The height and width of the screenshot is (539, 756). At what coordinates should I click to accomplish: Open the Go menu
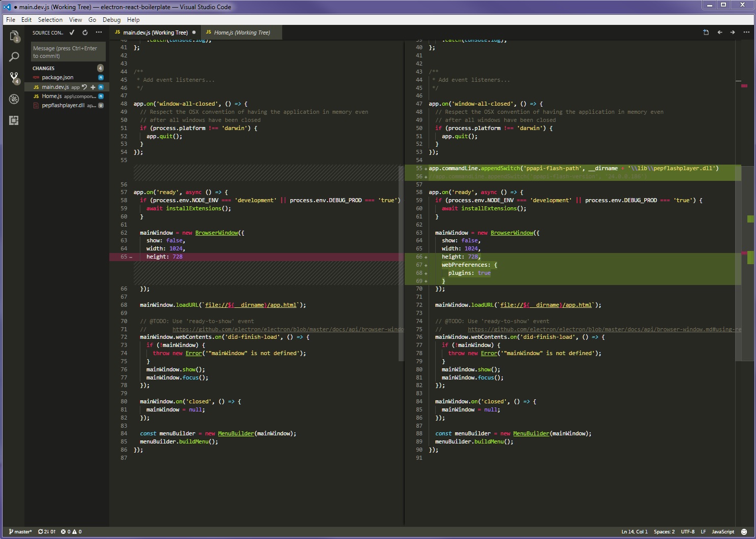[92, 20]
